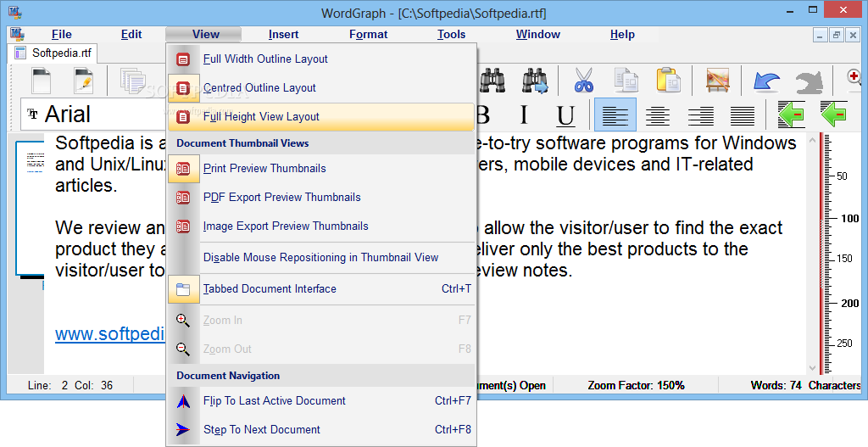Click the Find Next binoculars arrow icon

coord(535,81)
